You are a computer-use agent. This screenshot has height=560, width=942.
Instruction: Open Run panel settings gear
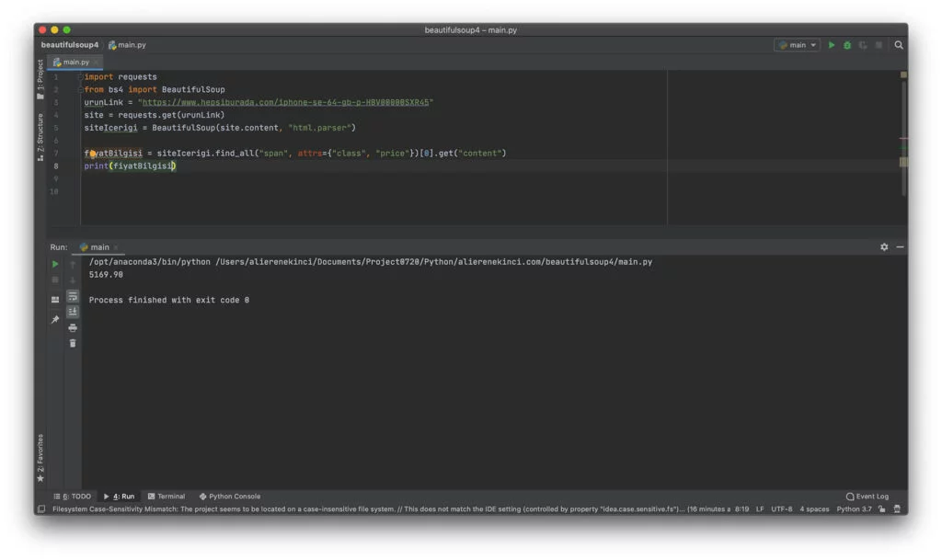click(884, 246)
